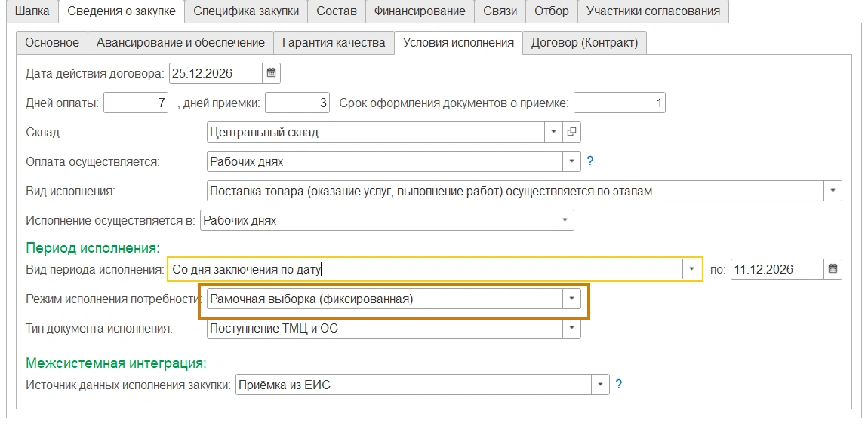Open Центральный склад record with open button
The height and width of the screenshot is (426, 868).
click(572, 132)
